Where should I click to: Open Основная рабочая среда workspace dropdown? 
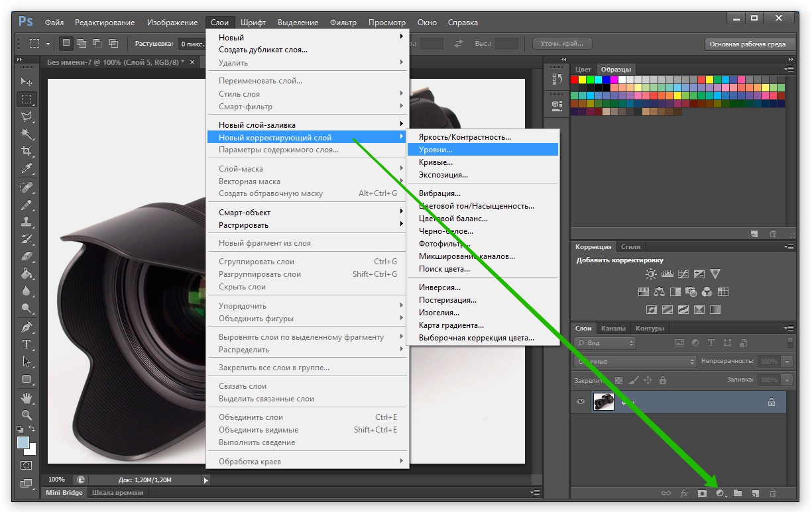pyautogui.click(x=750, y=44)
